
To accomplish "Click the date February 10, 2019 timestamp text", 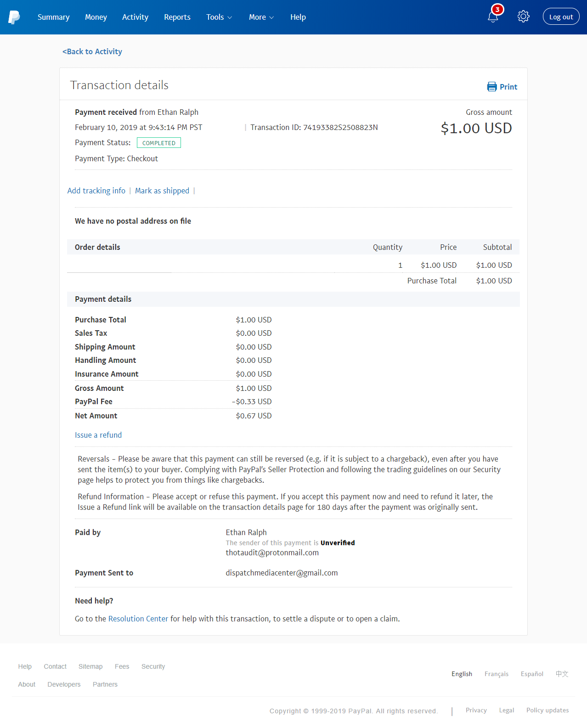I will 139,127.
